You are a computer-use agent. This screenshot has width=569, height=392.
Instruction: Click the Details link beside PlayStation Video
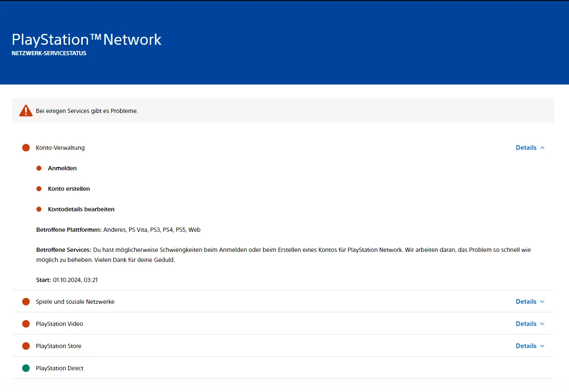tap(526, 323)
